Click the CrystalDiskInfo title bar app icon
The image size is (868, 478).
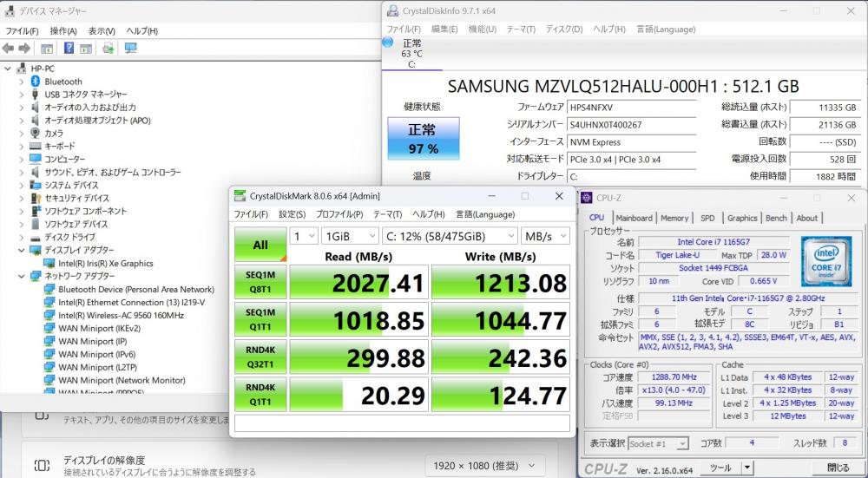pos(392,10)
